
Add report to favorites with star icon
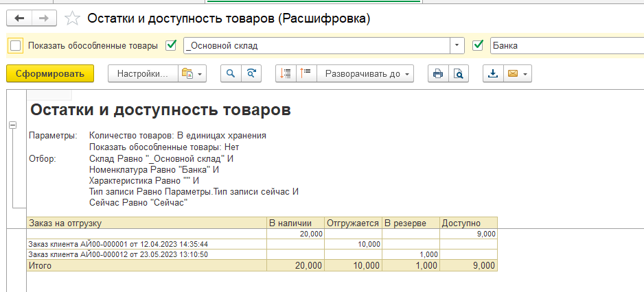(73, 19)
